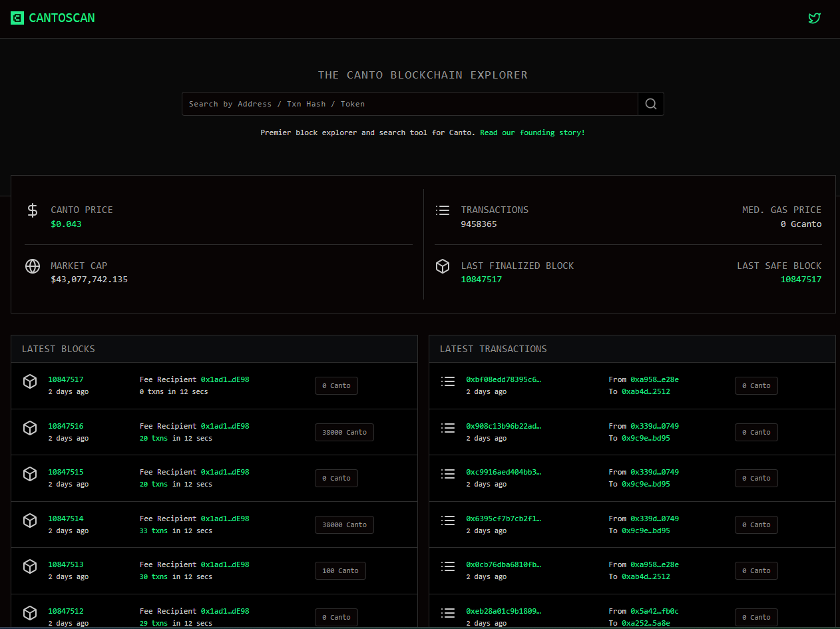Open transaction hash 0x908c13b96b22ad
The height and width of the screenshot is (629, 840).
(x=504, y=426)
